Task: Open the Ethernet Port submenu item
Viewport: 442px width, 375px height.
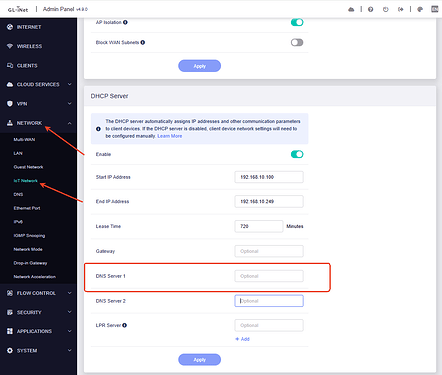Action: coord(27,208)
